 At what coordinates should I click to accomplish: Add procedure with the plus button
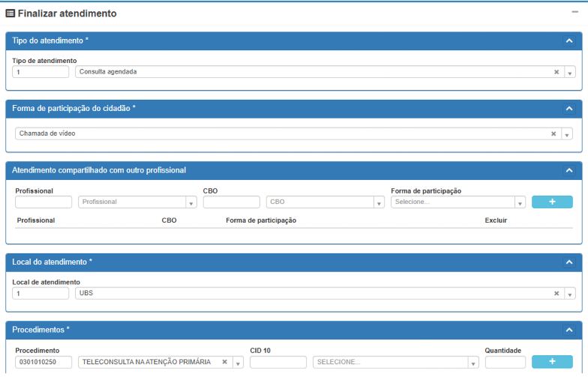pos(553,362)
